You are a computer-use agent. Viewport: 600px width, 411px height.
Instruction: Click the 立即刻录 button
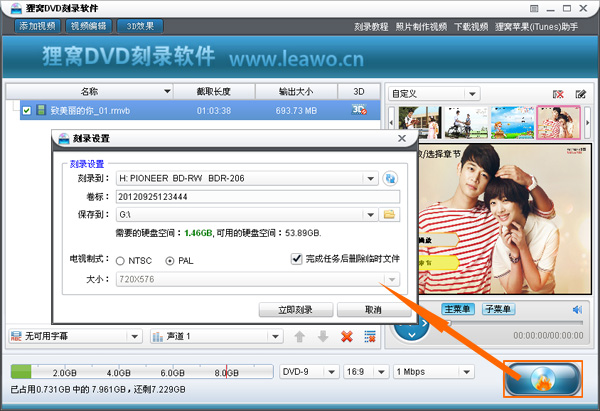[295, 309]
